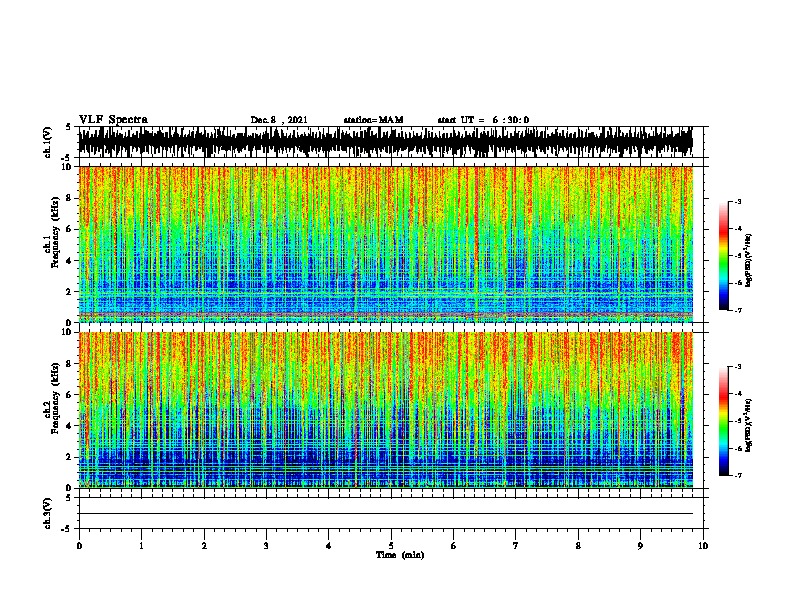Click time-axis tick label "9"
The height and width of the screenshot is (612, 792).
click(x=640, y=546)
